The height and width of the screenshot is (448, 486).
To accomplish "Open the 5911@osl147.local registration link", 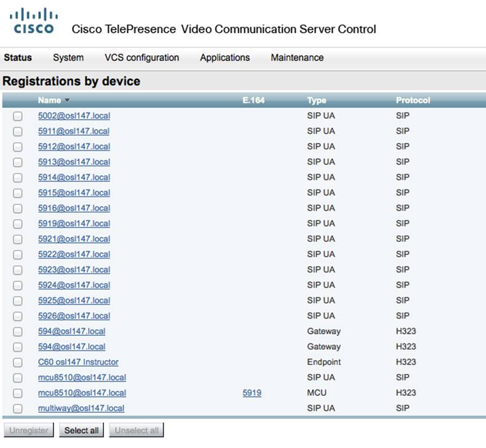I will tap(74, 131).
